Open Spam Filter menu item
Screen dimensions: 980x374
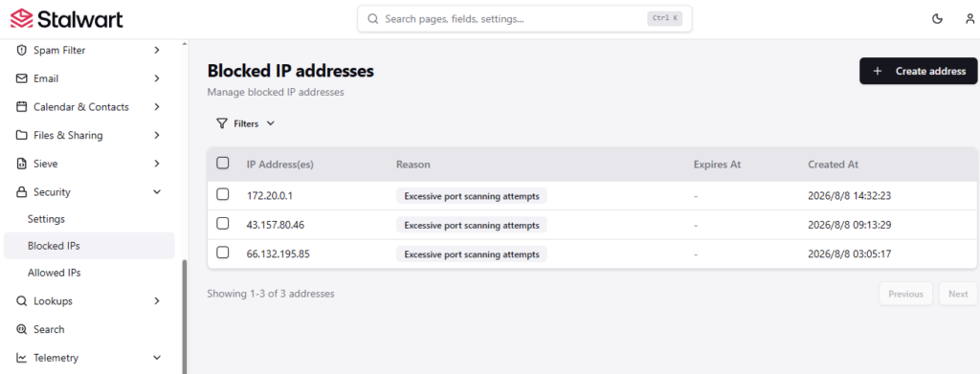89,50
